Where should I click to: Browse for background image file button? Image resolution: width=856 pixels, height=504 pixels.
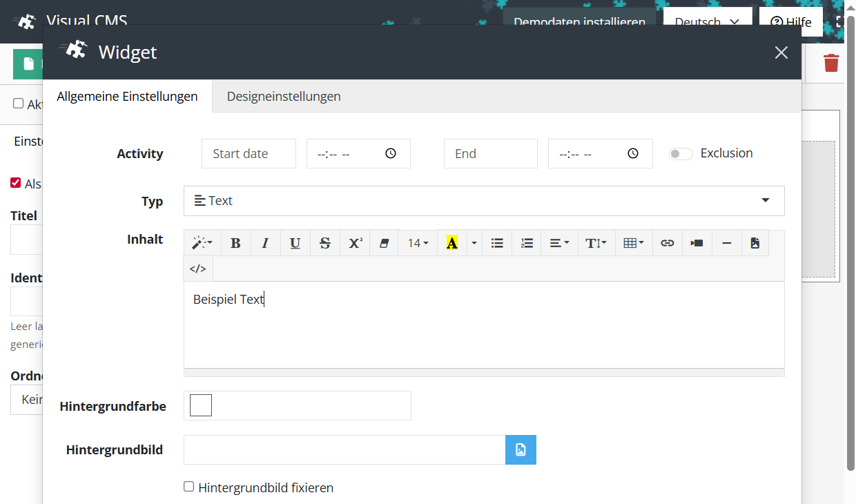[x=521, y=450]
